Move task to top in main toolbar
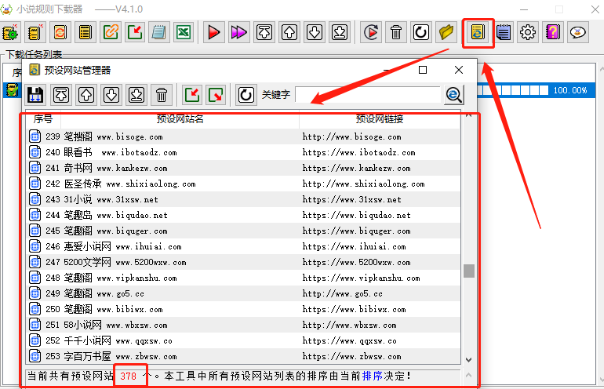The image size is (604, 389). (264, 32)
